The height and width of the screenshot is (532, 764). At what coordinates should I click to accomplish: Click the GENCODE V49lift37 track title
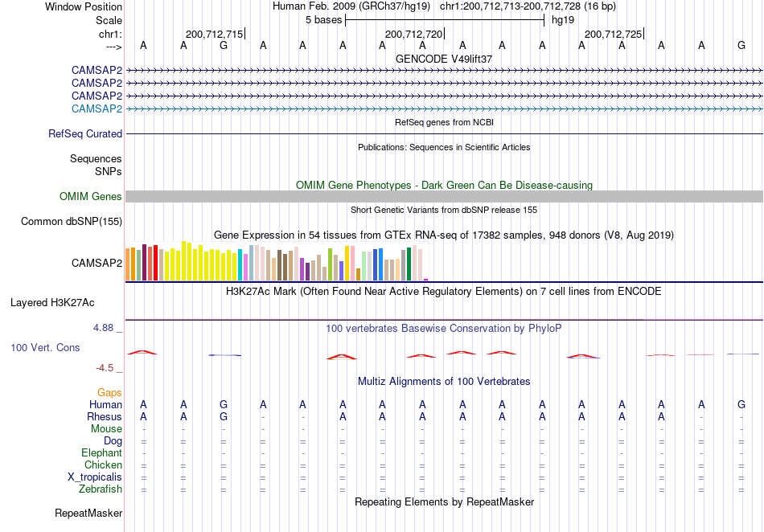pyautogui.click(x=444, y=59)
